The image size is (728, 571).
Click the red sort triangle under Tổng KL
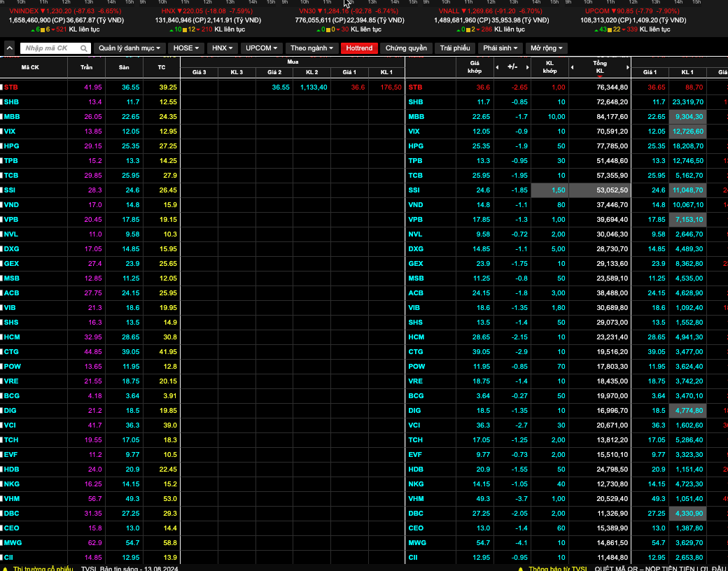point(600,76)
